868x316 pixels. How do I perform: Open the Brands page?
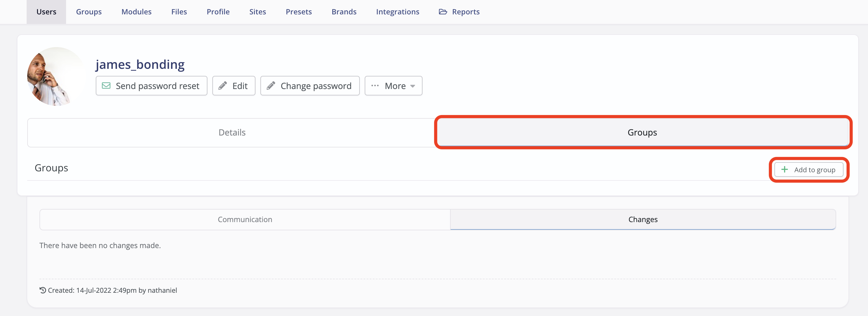point(344,11)
